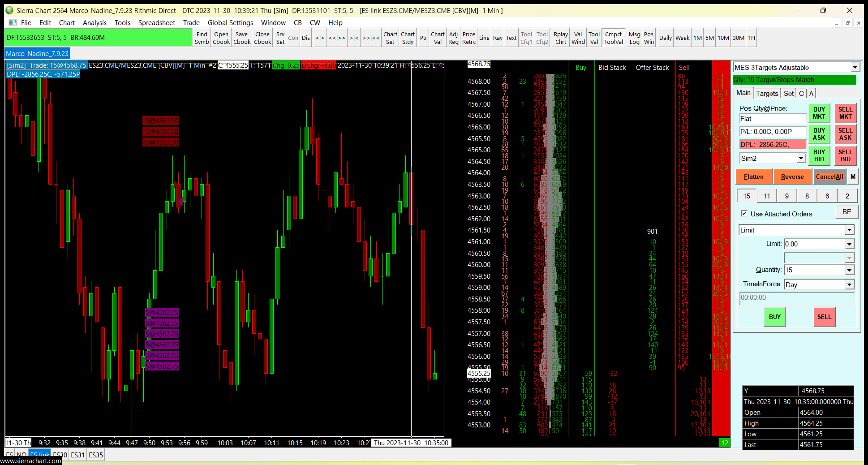Click Close Cbook in the toolbar
Screen dimensions: 868x465
(x=262, y=38)
